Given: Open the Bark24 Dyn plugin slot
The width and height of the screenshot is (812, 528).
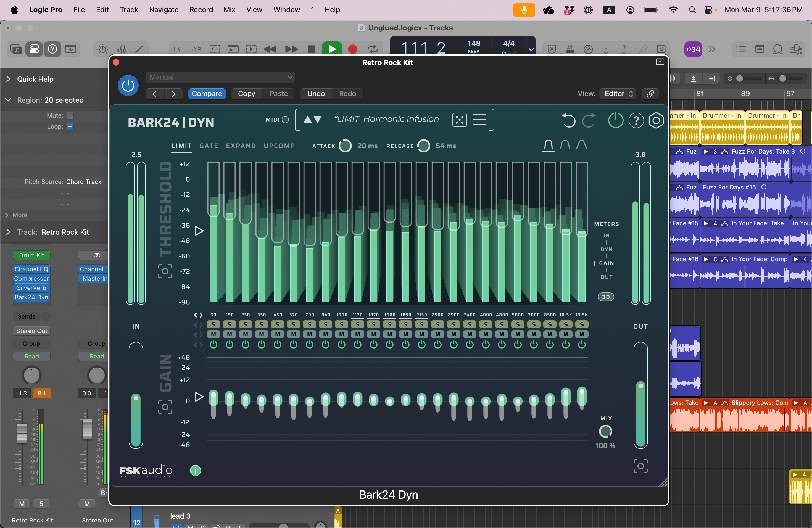Looking at the screenshot, I should click(x=31, y=297).
